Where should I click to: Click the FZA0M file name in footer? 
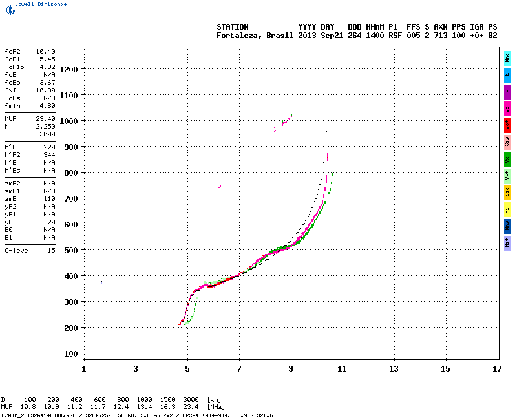[x=39, y=415]
